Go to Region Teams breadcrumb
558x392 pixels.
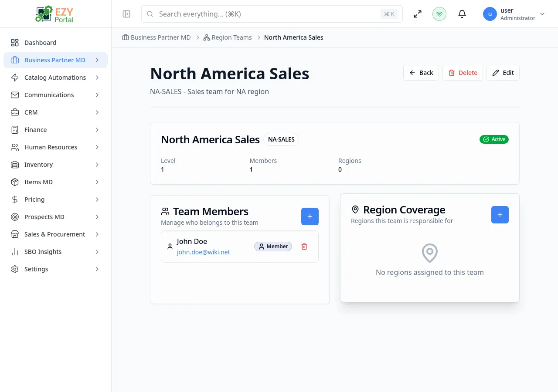231,37
